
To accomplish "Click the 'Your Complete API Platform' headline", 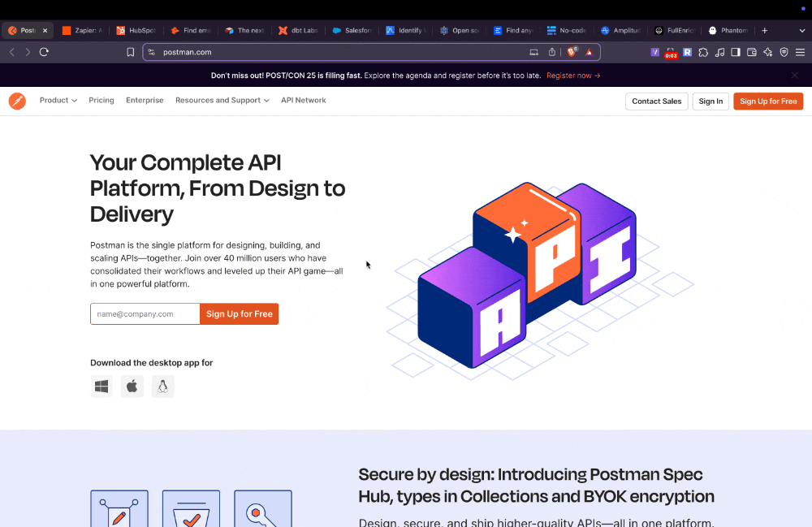I will tap(218, 188).
